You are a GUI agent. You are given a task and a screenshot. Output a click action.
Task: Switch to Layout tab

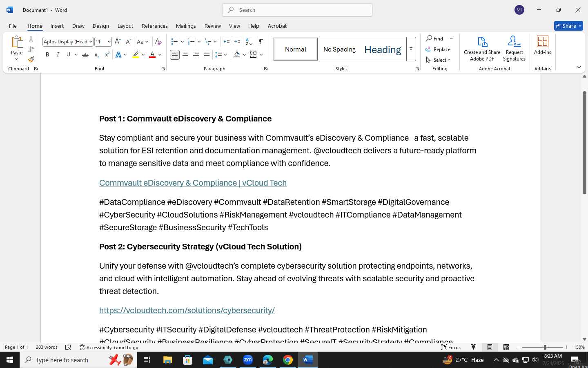[125, 26]
